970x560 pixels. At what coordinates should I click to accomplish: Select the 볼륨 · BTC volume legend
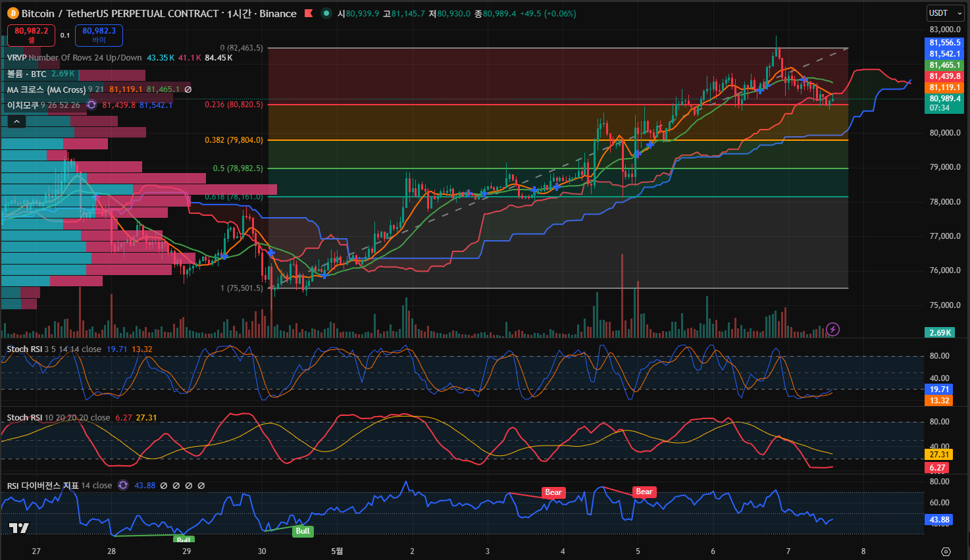pyautogui.click(x=27, y=74)
